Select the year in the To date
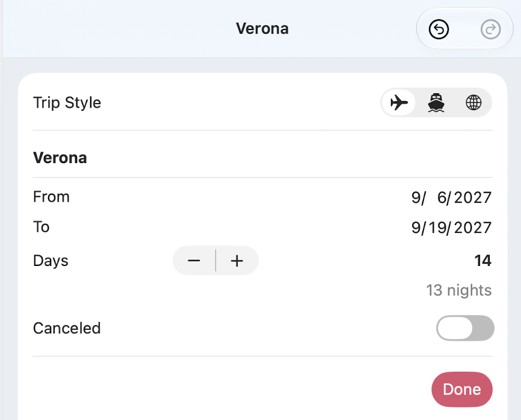This screenshot has height=420, width=521. pos(473,228)
